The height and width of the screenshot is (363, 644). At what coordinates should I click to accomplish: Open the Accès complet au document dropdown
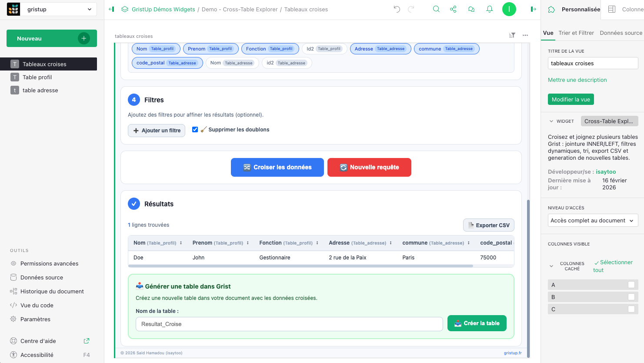[x=592, y=220]
